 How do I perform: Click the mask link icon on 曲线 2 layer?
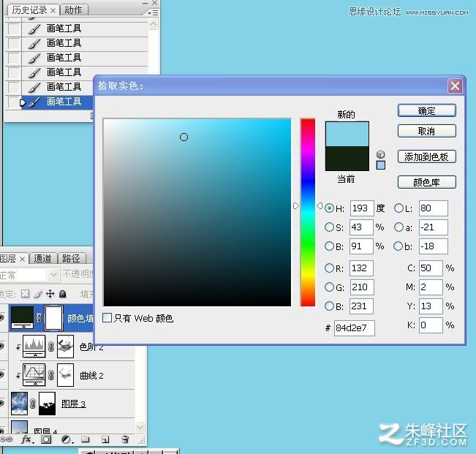tap(51, 375)
